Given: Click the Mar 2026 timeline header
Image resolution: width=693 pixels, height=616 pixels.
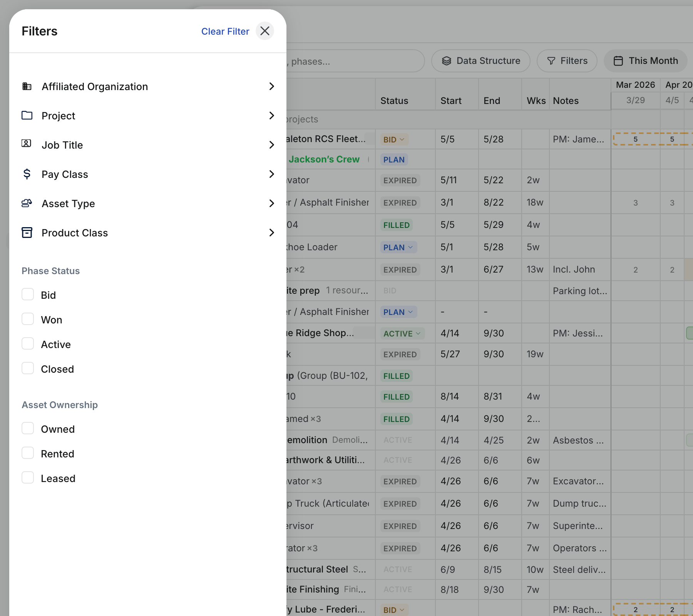Looking at the screenshot, I should (635, 85).
